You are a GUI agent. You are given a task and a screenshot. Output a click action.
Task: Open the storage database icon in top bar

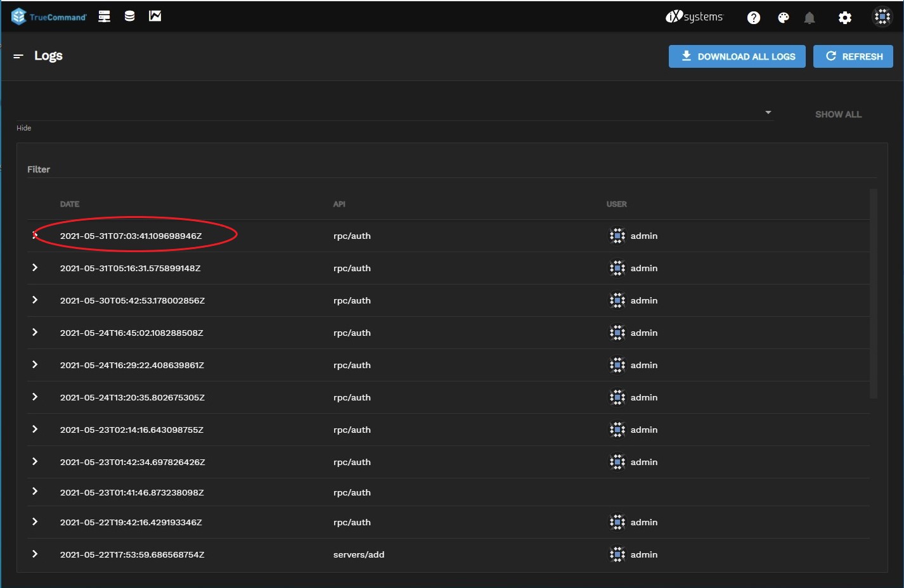click(129, 16)
